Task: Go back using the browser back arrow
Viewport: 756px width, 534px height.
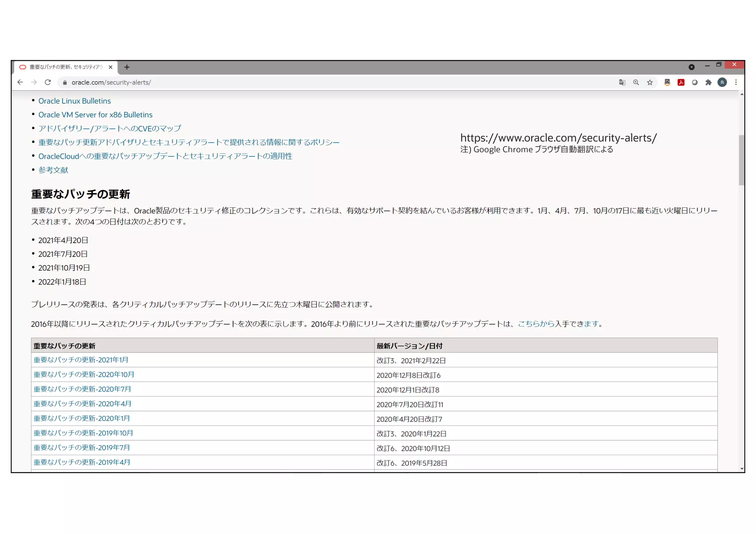Action: [20, 82]
